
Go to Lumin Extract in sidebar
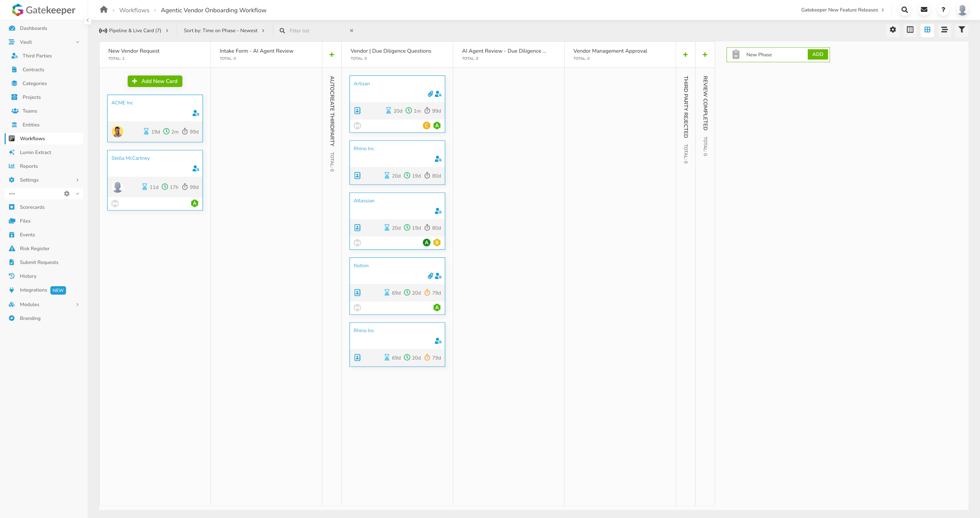[35, 152]
